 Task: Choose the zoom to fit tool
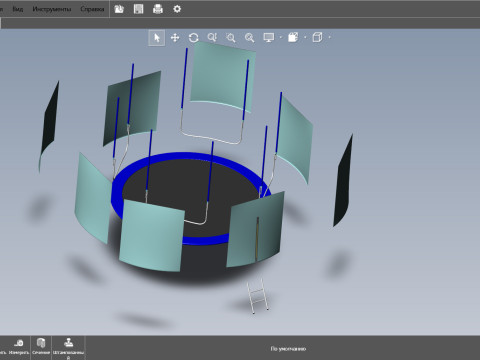tap(250, 38)
